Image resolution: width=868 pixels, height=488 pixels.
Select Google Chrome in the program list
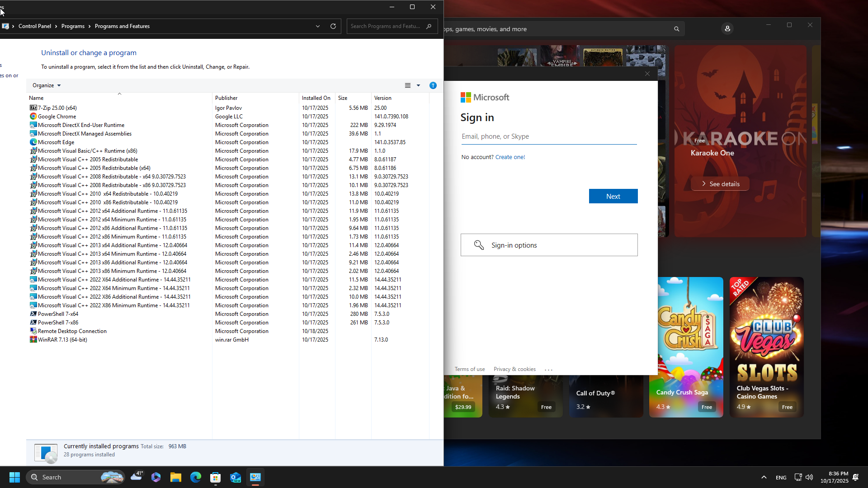point(57,117)
